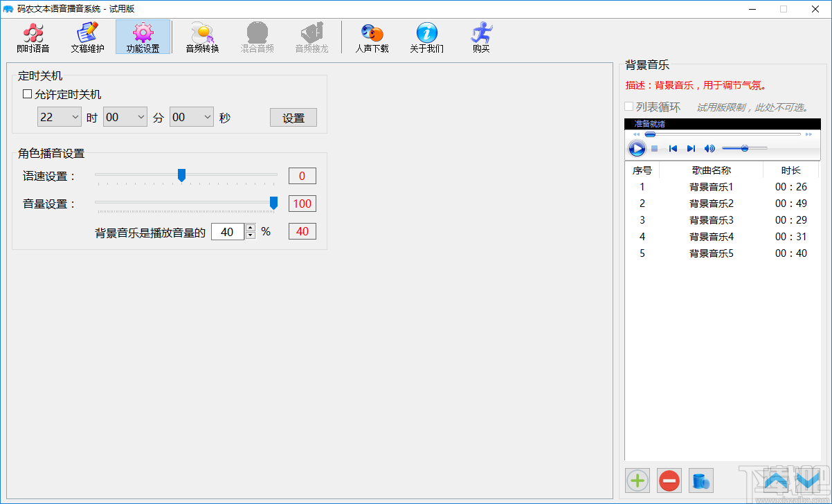The width and height of the screenshot is (832, 504).
Task: Click the 人声下载 voice download icon
Action: point(372,37)
